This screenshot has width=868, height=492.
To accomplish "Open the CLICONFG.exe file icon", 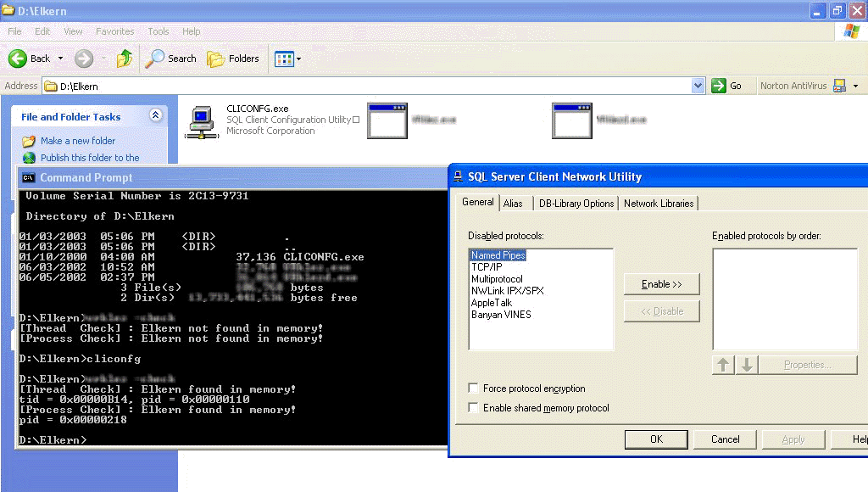I will (202, 120).
